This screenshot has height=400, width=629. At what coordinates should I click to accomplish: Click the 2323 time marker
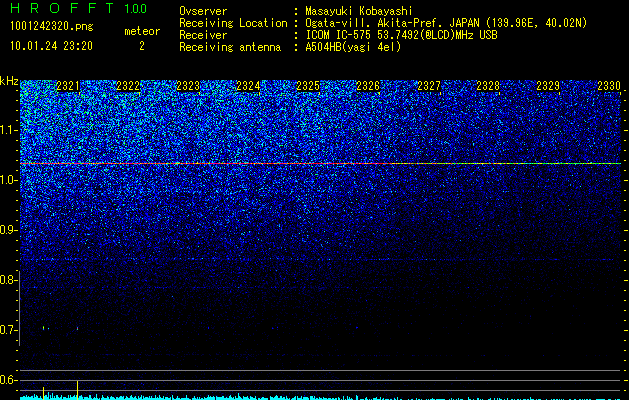188,86
